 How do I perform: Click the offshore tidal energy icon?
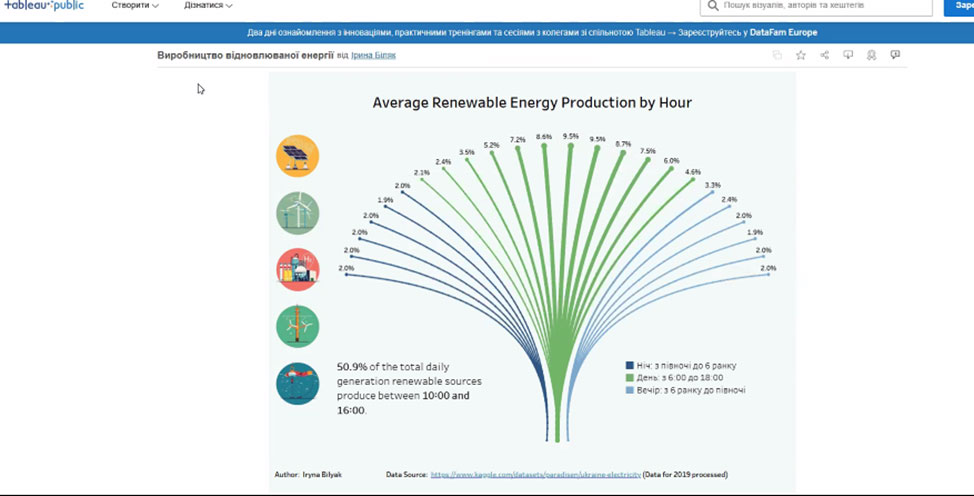click(x=297, y=383)
